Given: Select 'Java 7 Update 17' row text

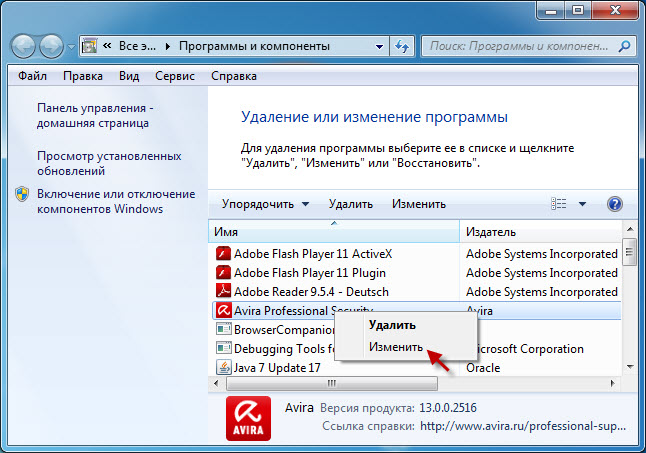Looking at the screenshot, I should point(277,368).
